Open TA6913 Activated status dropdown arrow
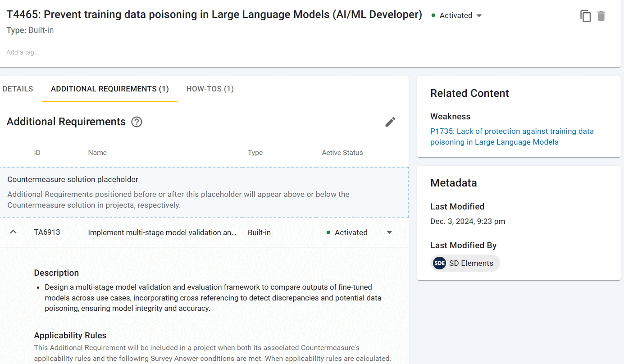 pyautogui.click(x=390, y=232)
